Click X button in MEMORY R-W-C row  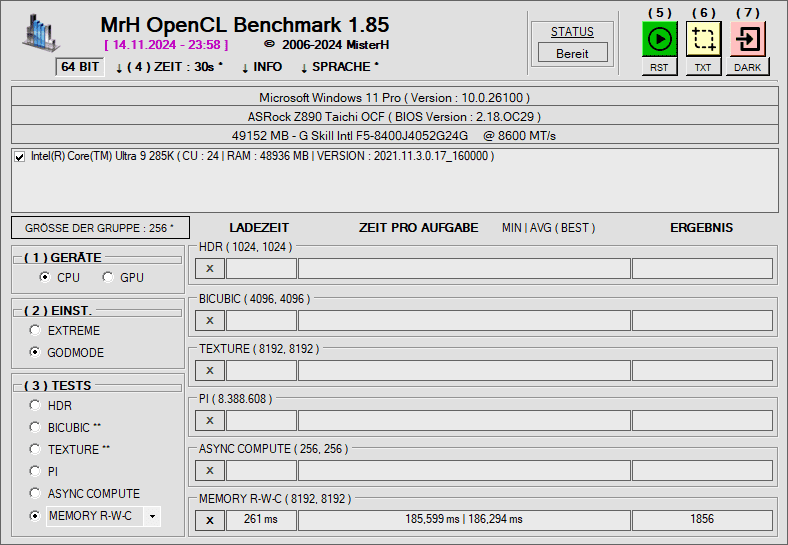tap(210, 520)
